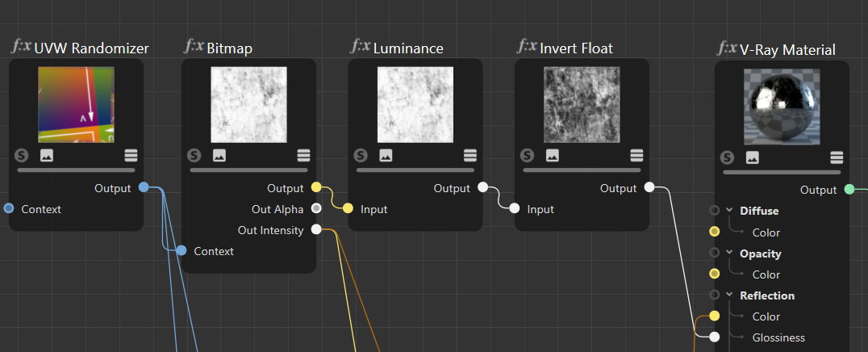Click the V-Ray Material sphere preview thumbnail

[782, 107]
